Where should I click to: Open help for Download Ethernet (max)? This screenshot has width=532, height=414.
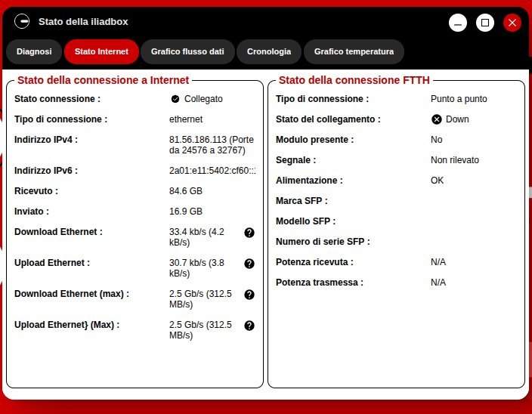click(249, 295)
